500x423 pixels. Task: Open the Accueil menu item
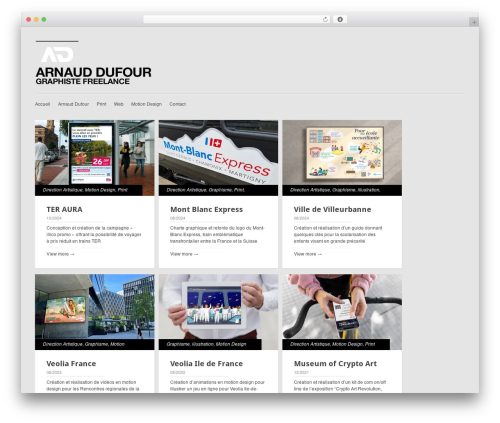(x=42, y=104)
